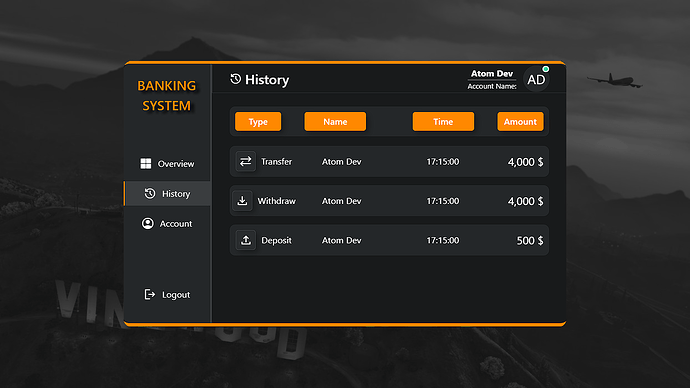Click the Name column button

coord(335,121)
